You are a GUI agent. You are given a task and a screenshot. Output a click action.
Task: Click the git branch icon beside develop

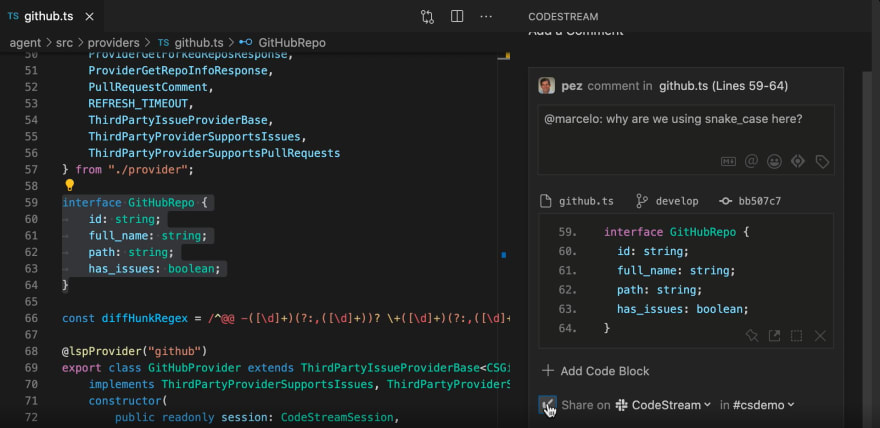[642, 201]
